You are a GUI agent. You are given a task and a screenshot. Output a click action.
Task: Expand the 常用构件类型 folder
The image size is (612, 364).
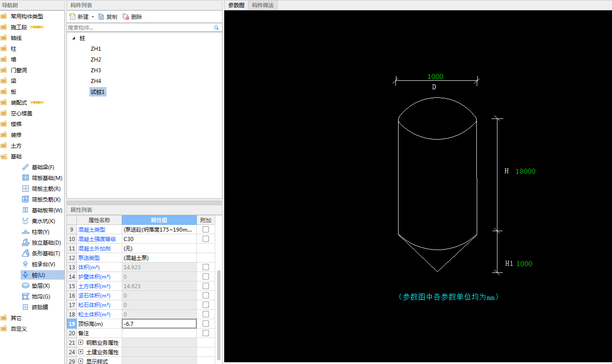click(x=4, y=16)
